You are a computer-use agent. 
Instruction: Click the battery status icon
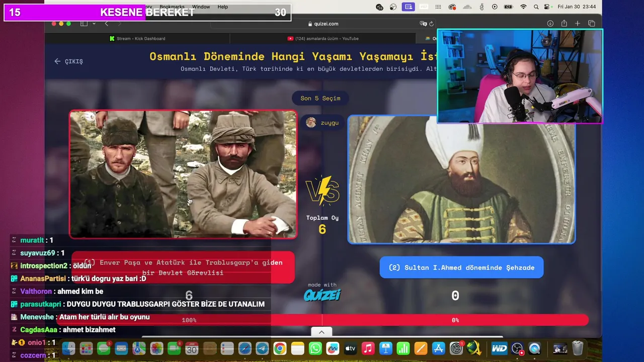tap(509, 7)
